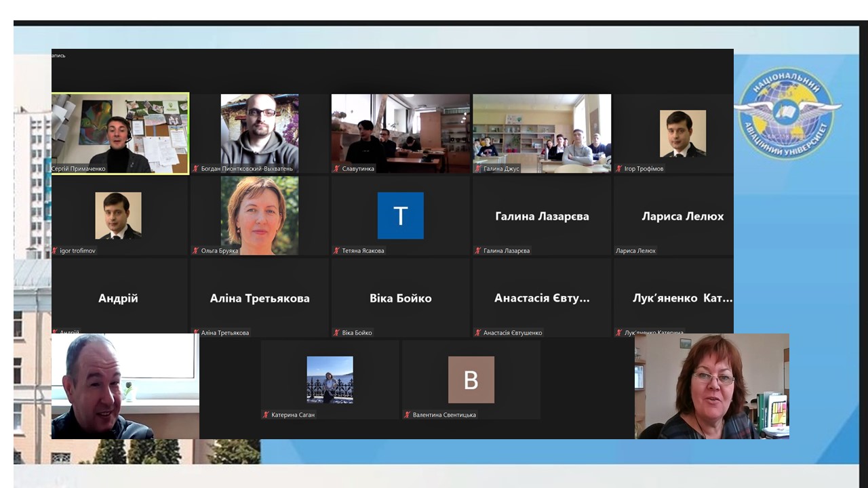
Task: Click muted mic icon next to Катерина Саган
Action: tap(266, 415)
